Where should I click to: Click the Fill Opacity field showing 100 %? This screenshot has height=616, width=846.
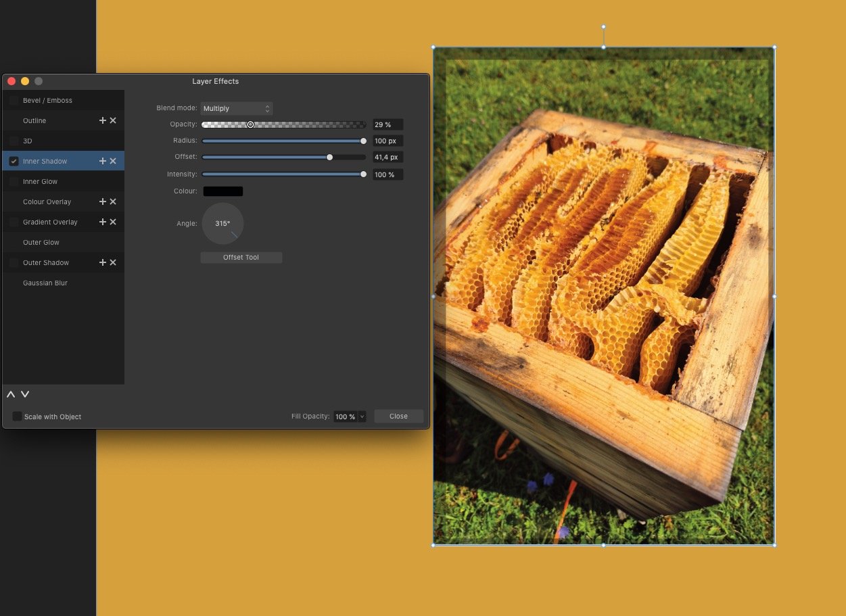tap(346, 417)
